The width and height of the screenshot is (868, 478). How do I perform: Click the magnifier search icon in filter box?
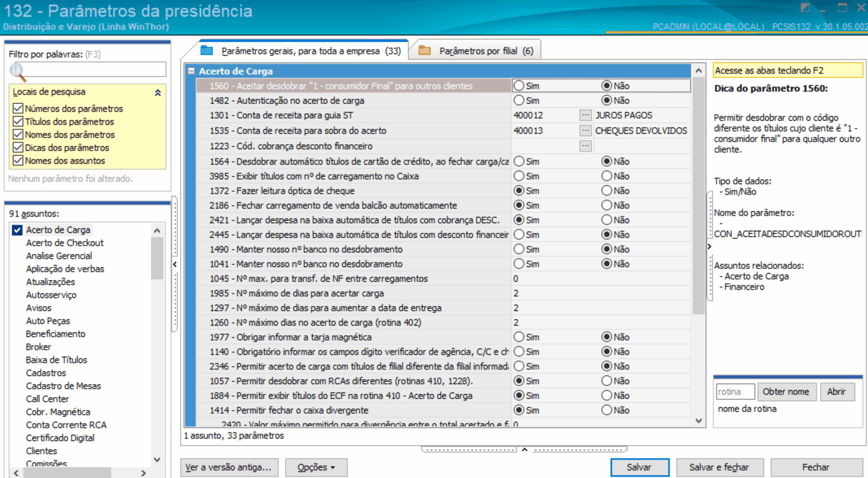point(17,70)
